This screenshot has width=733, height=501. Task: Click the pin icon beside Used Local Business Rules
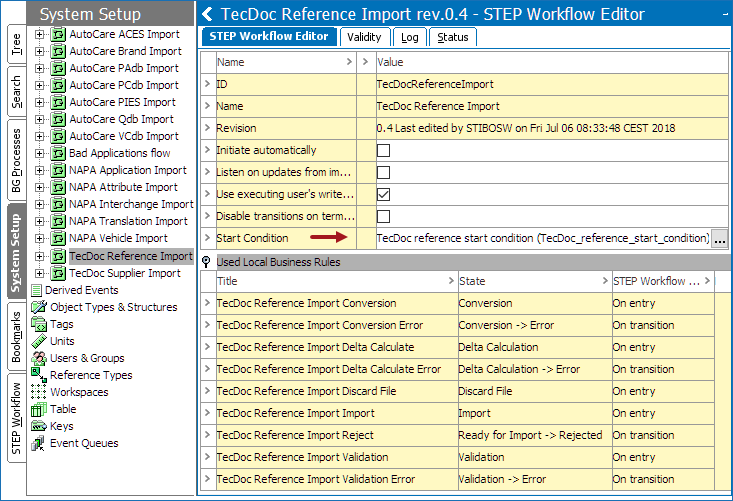click(x=206, y=262)
